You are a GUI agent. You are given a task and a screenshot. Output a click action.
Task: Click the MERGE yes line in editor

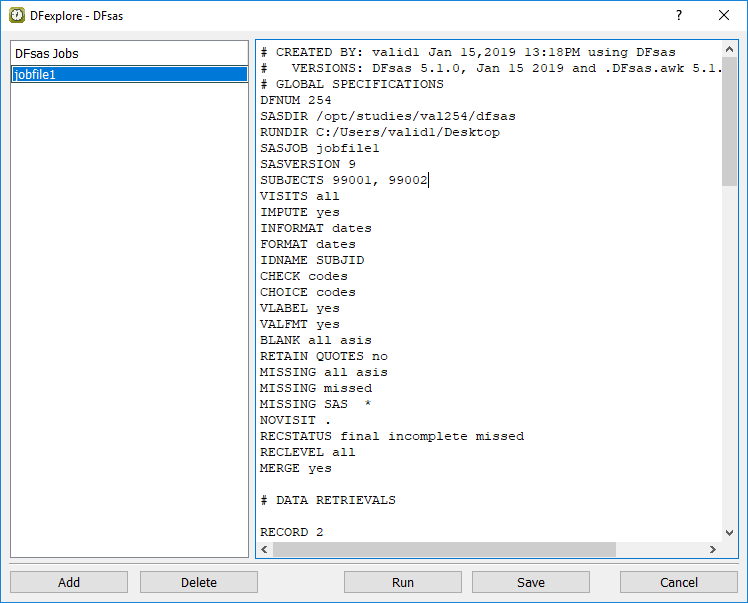point(295,468)
